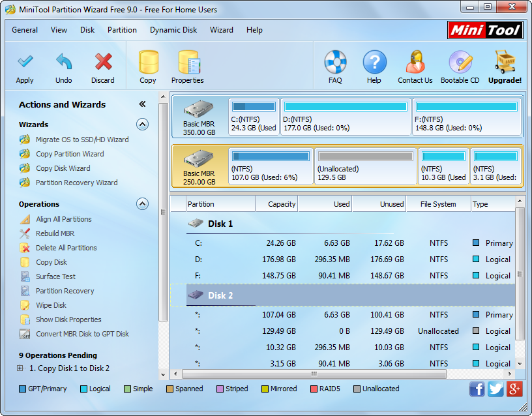The height and width of the screenshot is (416, 532).
Task: Start the Copy Disk Wizard
Action: pos(63,168)
